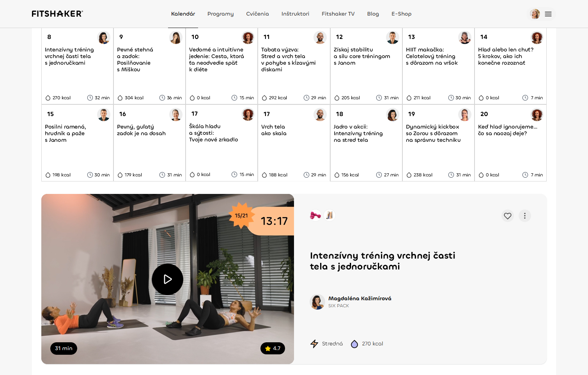Play the workout video
Image resolution: width=588 pixels, height=375 pixels.
point(167,279)
